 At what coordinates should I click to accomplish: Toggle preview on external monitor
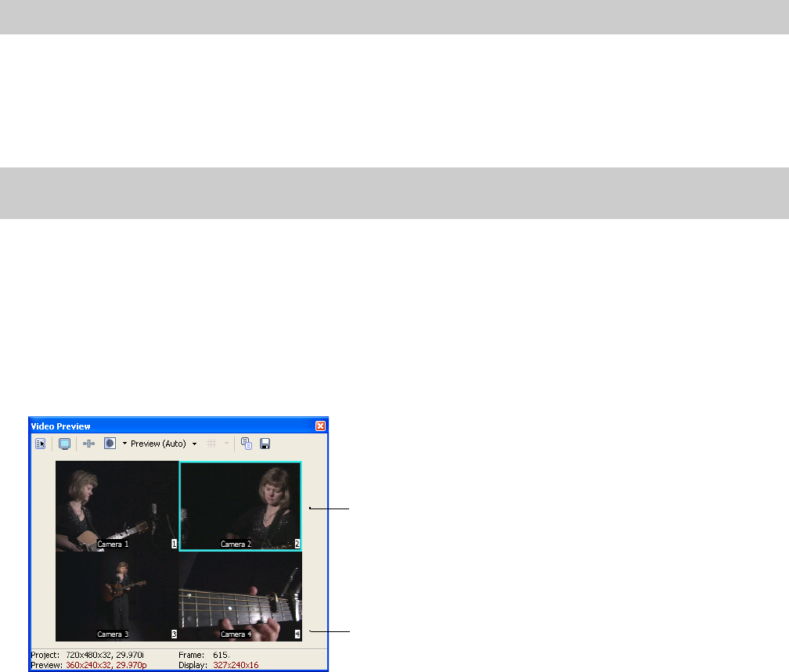pyautogui.click(x=64, y=444)
